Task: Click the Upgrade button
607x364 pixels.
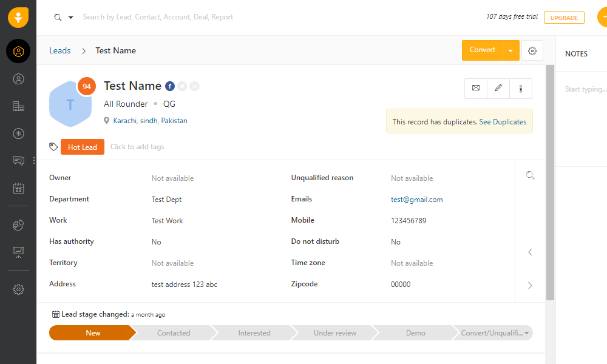Action: click(564, 18)
